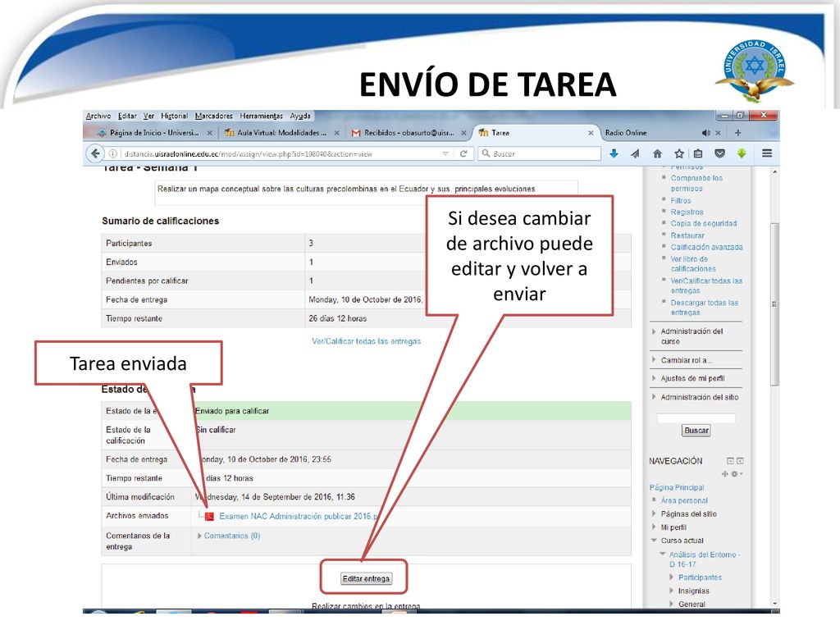Collapse Curso actual navigation node
840x630 pixels.
tap(654, 541)
